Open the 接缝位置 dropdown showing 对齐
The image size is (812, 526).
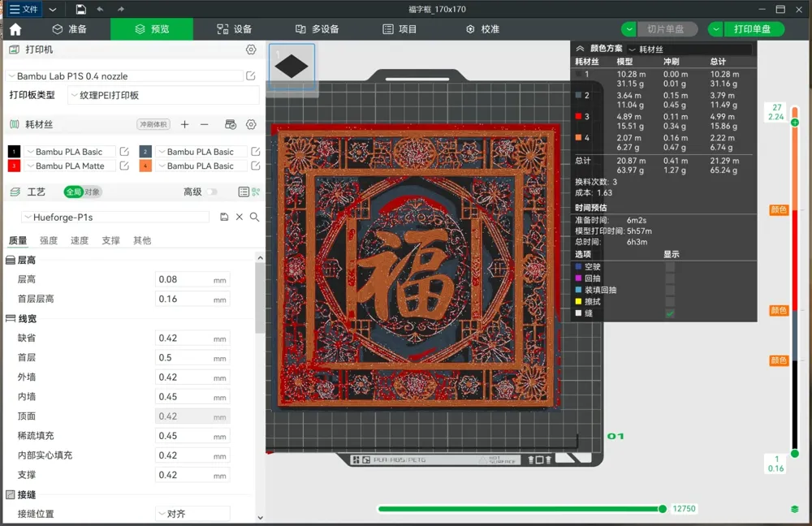[x=192, y=514]
